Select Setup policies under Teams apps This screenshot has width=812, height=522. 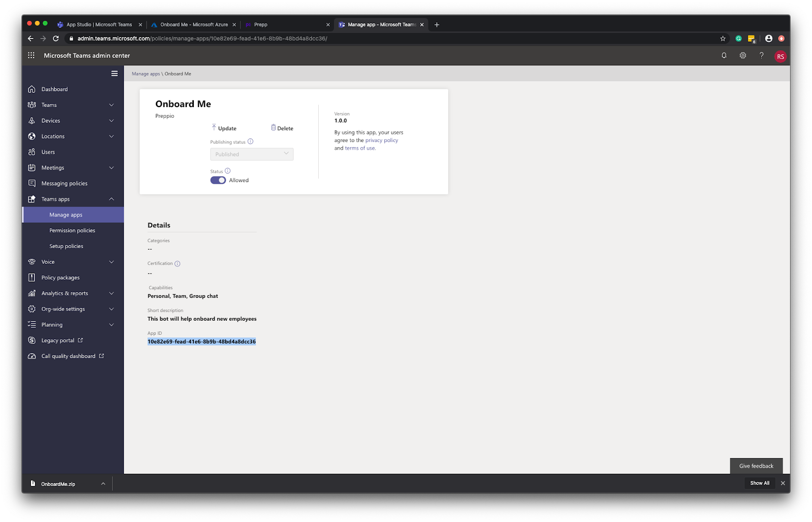coord(66,246)
